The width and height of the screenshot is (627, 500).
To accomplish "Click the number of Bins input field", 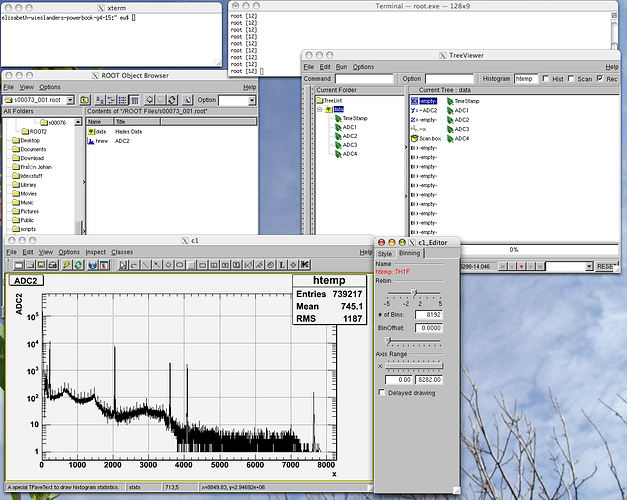I will coord(427,315).
